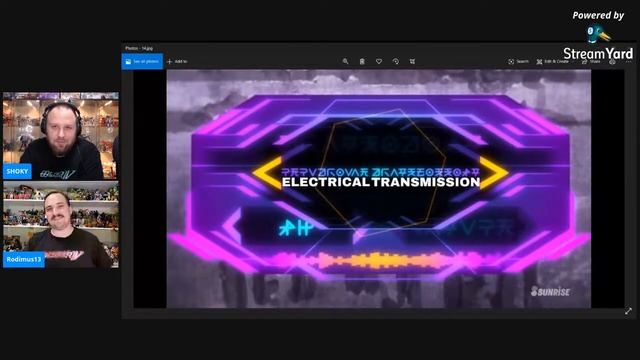The width and height of the screenshot is (640, 360).
Task: Click the Rodimus13 name label
Action: click(24, 259)
